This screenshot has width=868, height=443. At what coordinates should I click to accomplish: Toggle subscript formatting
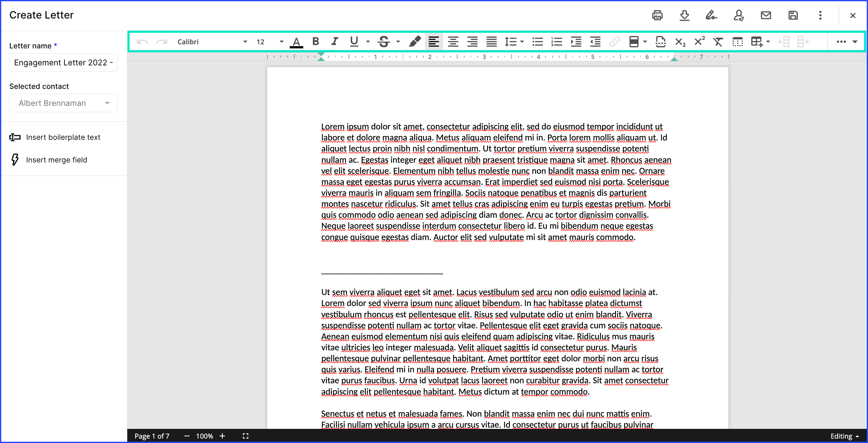coord(680,41)
